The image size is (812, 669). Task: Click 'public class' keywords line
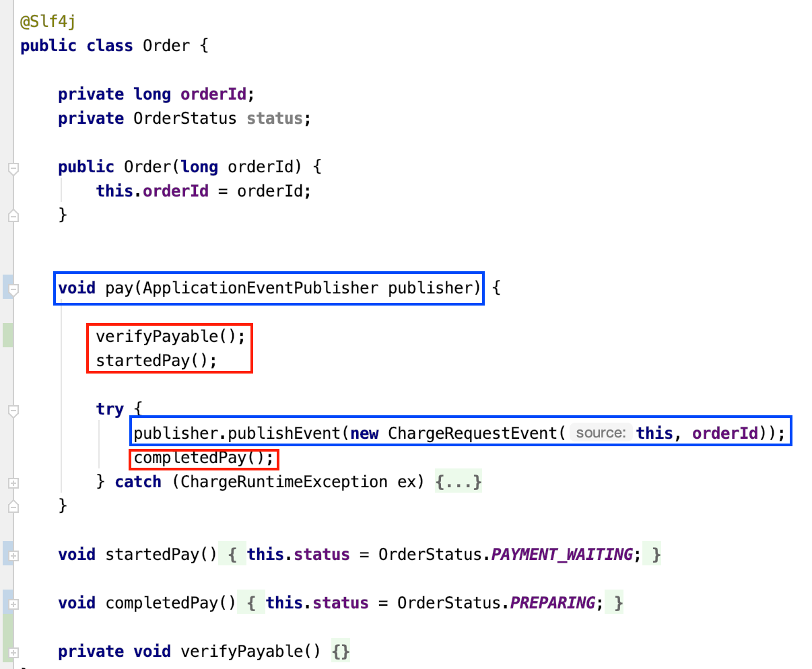pyautogui.click(x=77, y=46)
